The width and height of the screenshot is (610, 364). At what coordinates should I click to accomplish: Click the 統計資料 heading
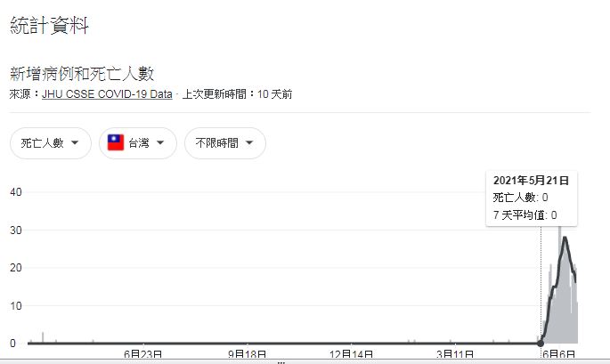coord(49,25)
